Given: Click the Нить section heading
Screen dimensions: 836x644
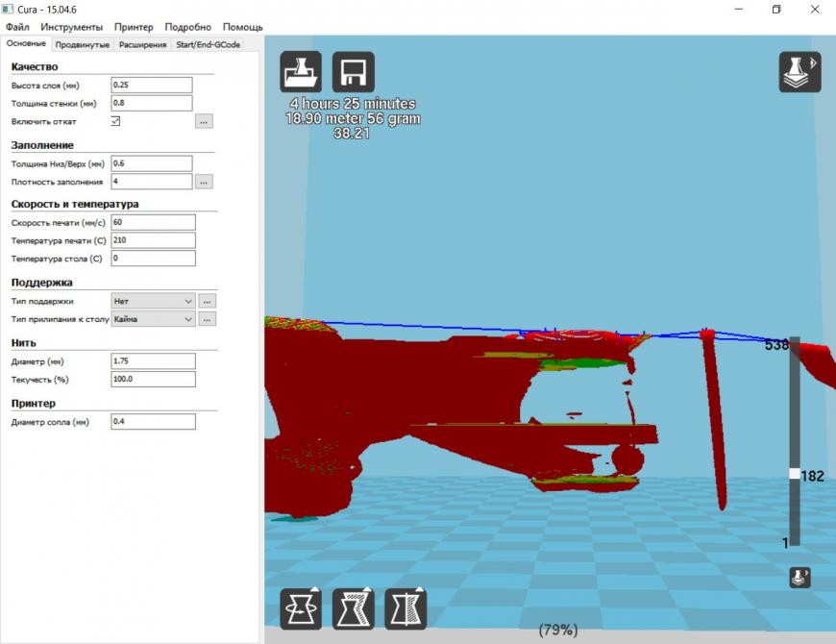Looking at the screenshot, I should click(23, 343).
